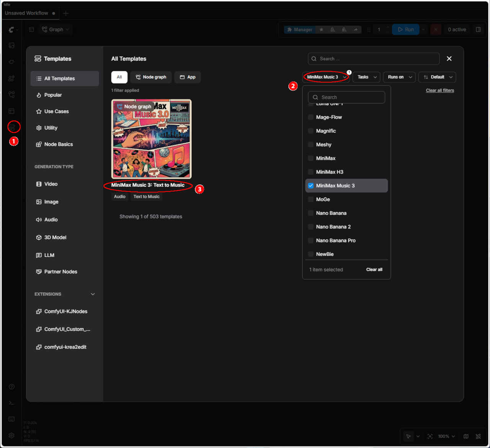Uncheck the MiniMax Music 3 checkbox
Viewport: 490px width, 448px height.
[311, 186]
